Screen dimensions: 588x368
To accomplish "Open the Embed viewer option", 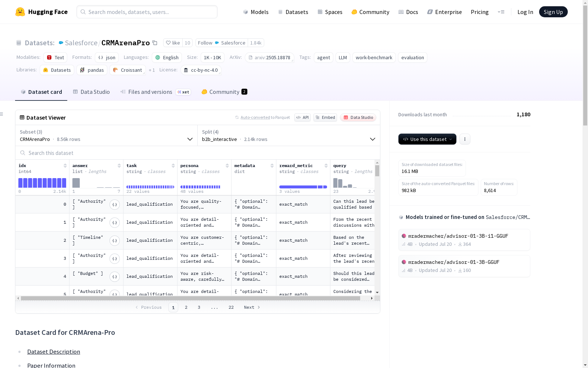I will 325,117.
